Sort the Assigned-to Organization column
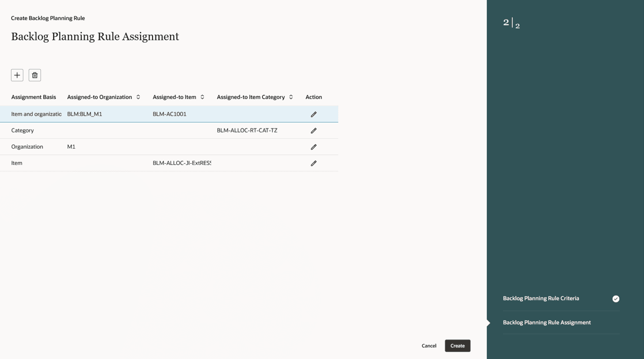Screen dimensions: 644x359 click(138, 97)
